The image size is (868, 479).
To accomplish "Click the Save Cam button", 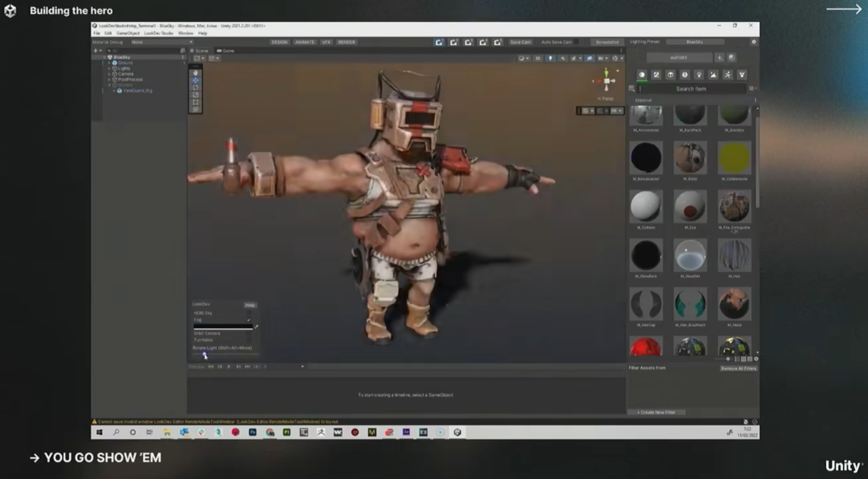I will pyautogui.click(x=520, y=42).
